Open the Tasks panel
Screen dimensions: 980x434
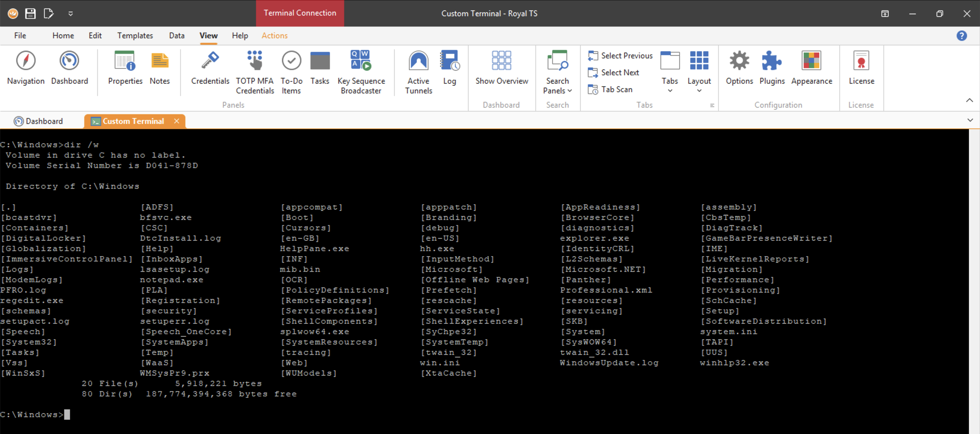pyautogui.click(x=320, y=68)
